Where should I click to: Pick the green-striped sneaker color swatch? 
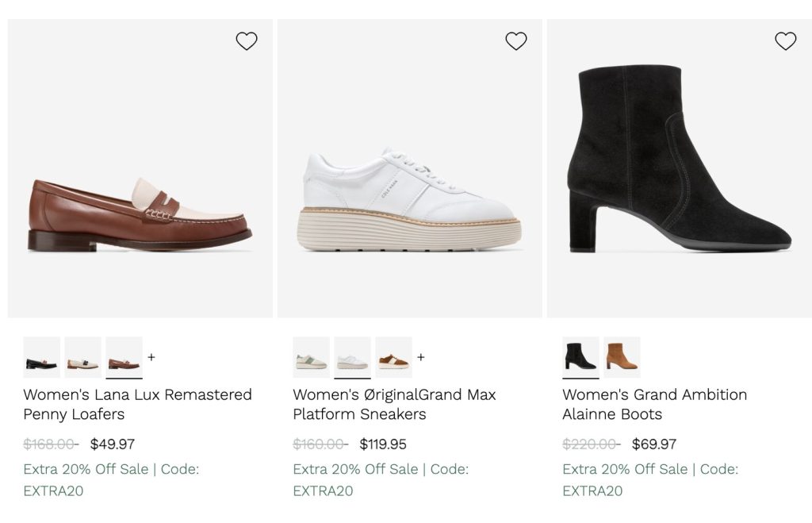tap(311, 357)
